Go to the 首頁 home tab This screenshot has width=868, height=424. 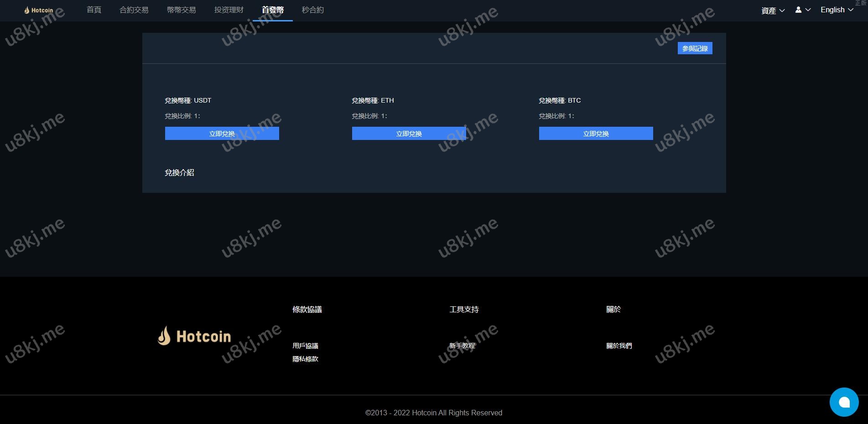coord(94,10)
